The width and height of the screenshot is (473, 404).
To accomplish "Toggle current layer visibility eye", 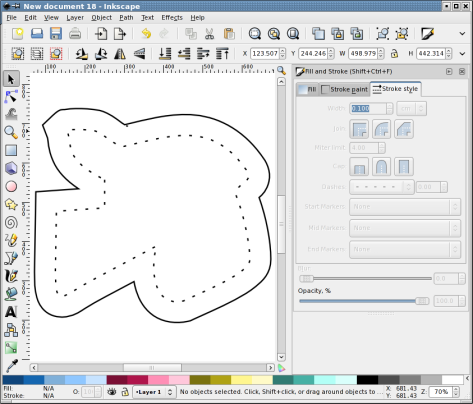I will (x=112, y=392).
